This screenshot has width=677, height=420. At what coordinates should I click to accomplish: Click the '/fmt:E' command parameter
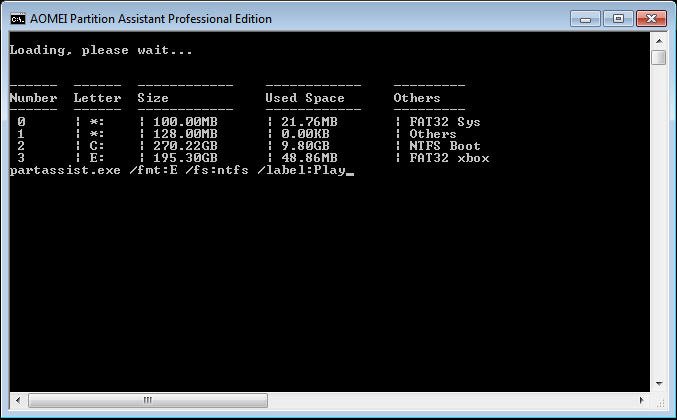tap(153, 171)
